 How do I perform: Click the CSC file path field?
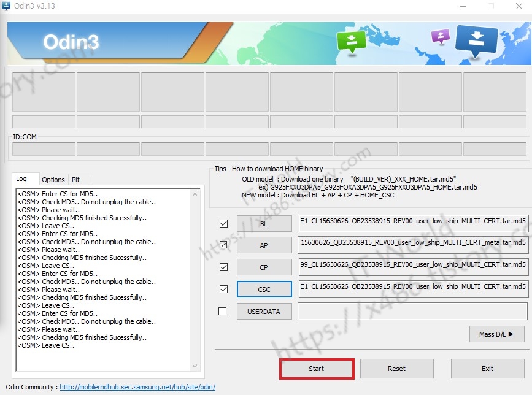(413, 289)
